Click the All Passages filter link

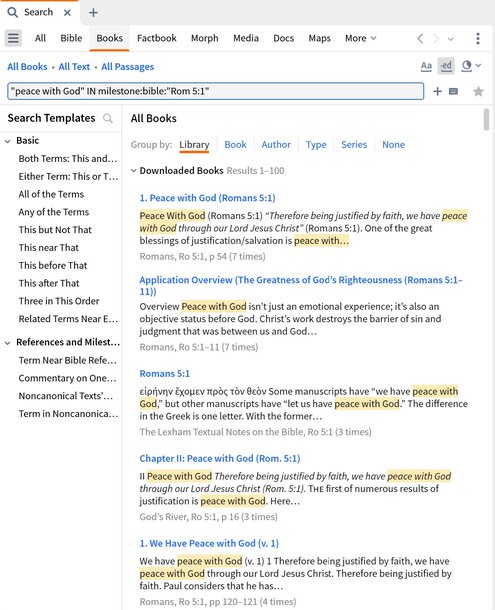(x=128, y=67)
